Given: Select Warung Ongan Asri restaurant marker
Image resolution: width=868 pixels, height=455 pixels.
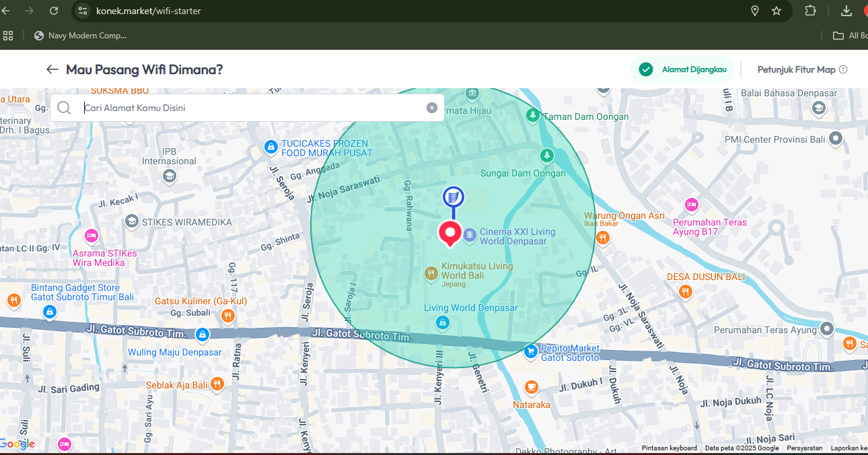Looking at the screenshot, I should 603,237.
